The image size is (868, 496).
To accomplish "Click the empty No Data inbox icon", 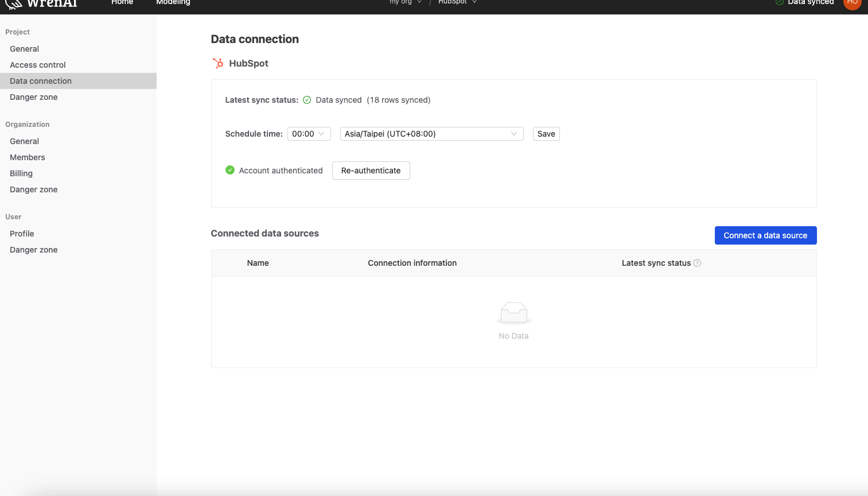I will (513, 313).
